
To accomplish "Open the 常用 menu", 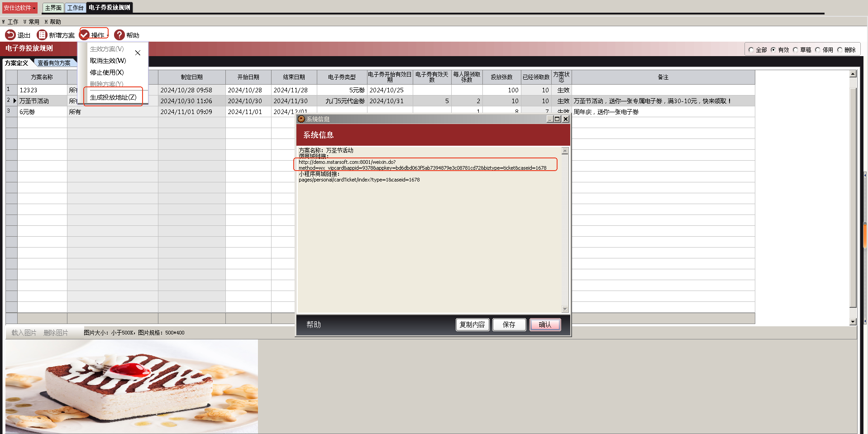I will point(31,22).
